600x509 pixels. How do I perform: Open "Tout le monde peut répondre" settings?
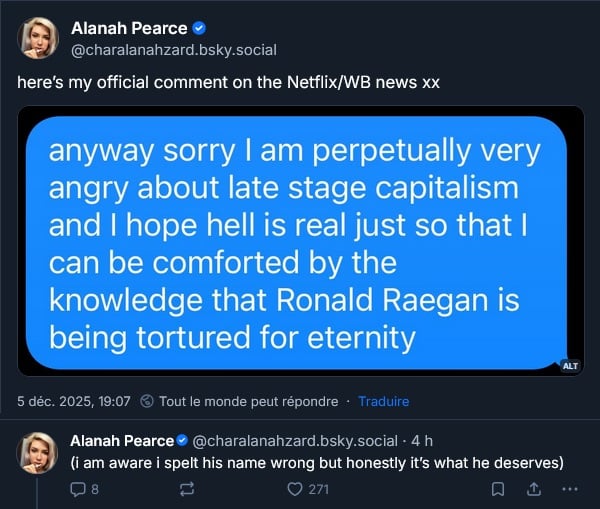coord(248,401)
